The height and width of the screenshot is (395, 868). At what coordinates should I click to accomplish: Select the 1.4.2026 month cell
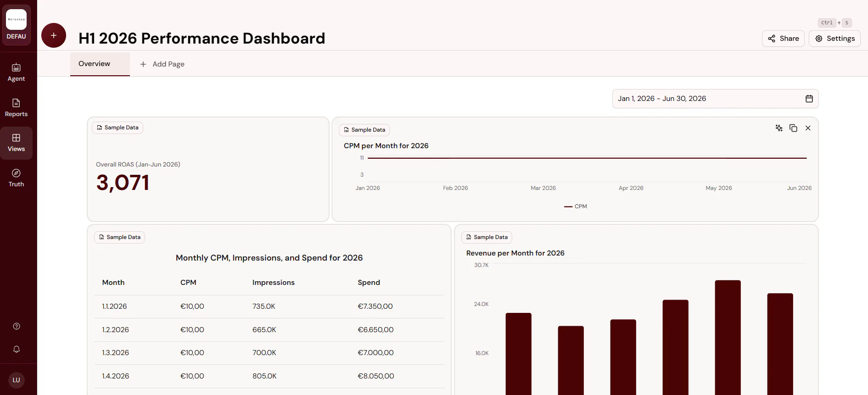[116, 376]
